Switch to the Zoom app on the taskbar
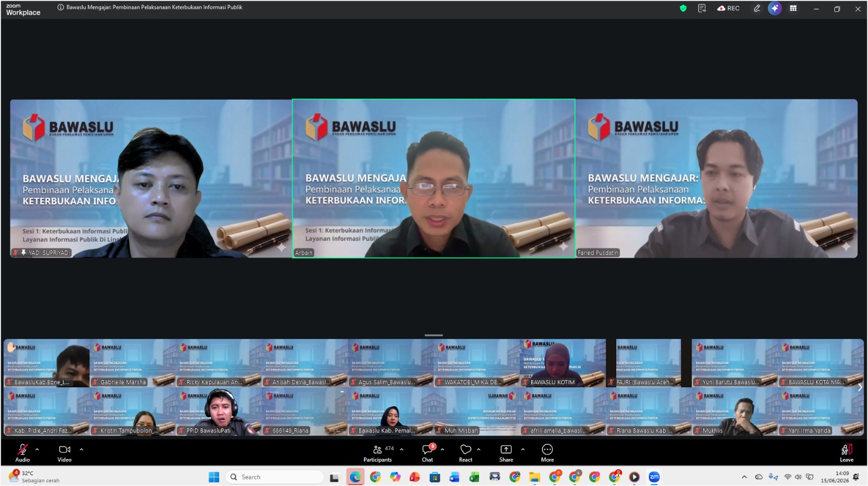The width and height of the screenshot is (868, 486). tap(654, 477)
